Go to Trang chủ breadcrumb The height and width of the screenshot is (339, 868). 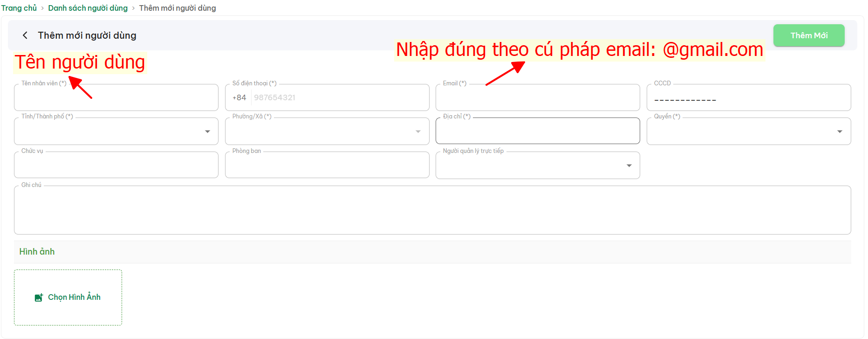pos(19,8)
